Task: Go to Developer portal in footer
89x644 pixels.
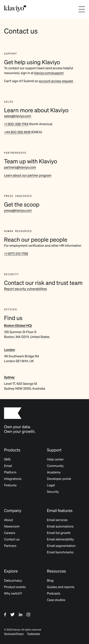Action: click(x=59, y=479)
